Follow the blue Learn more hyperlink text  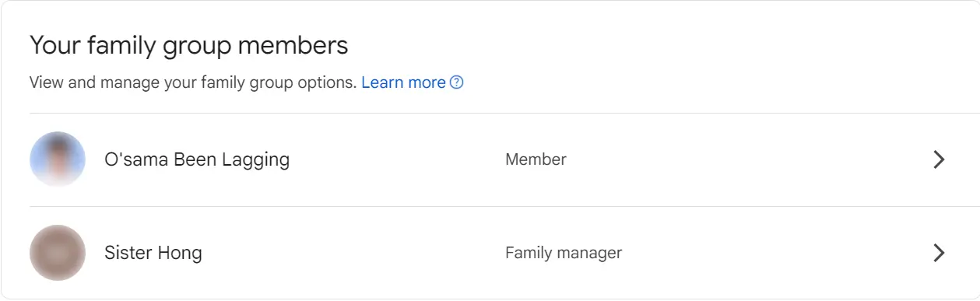click(x=403, y=82)
